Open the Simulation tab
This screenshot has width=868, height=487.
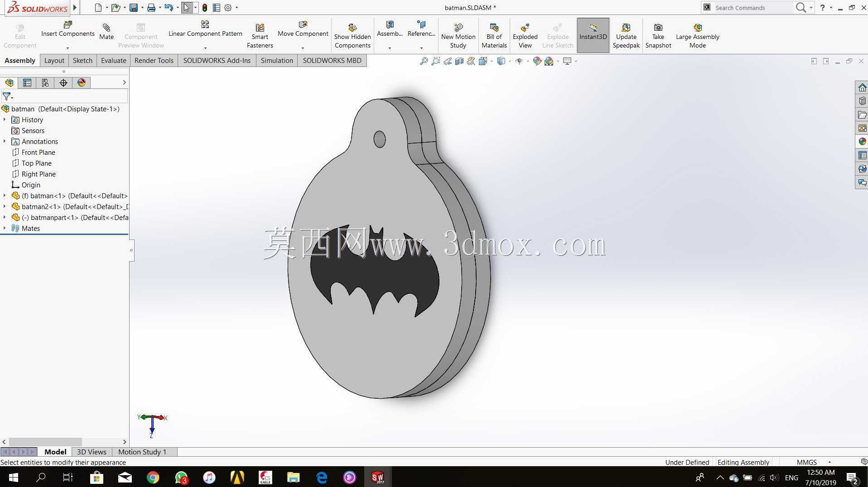point(277,61)
